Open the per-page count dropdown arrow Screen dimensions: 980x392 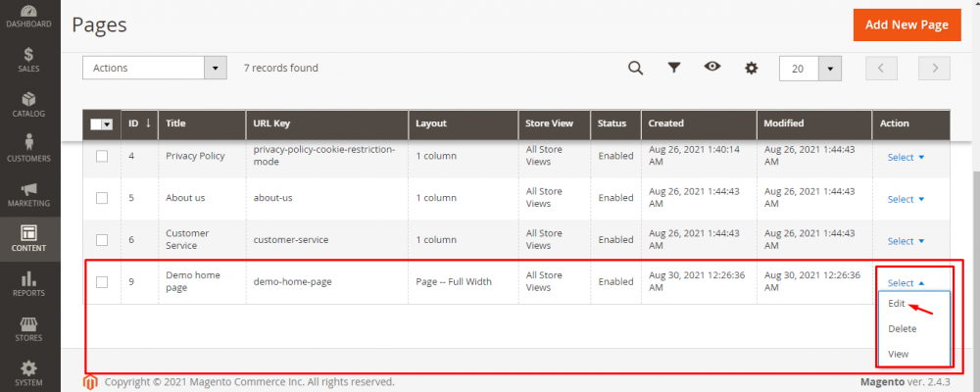(x=830, y=69)
